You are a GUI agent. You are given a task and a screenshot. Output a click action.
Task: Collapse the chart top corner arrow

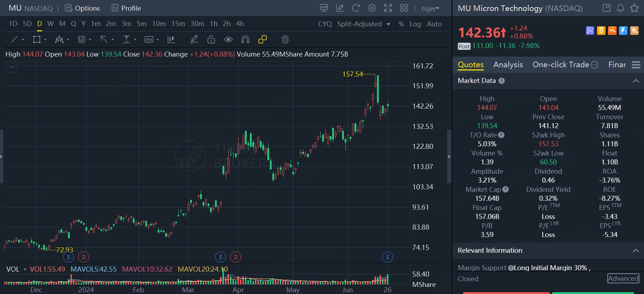point(12,67)
